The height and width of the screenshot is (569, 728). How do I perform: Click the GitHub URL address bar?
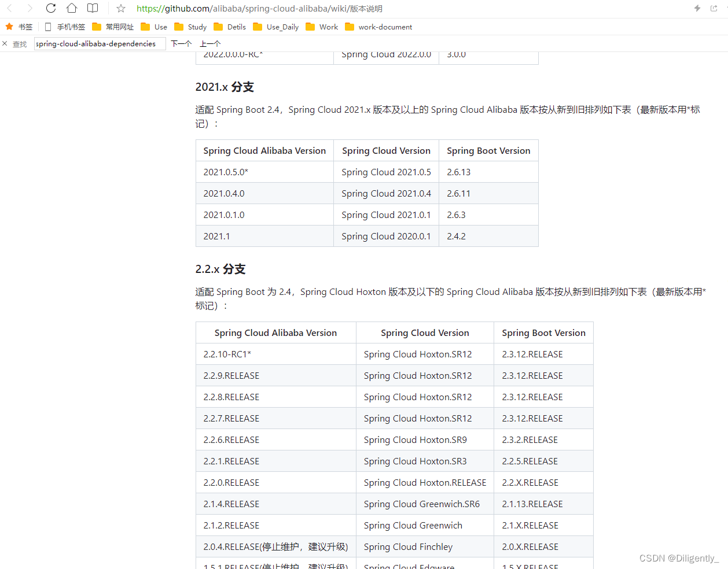coord(259,9)
